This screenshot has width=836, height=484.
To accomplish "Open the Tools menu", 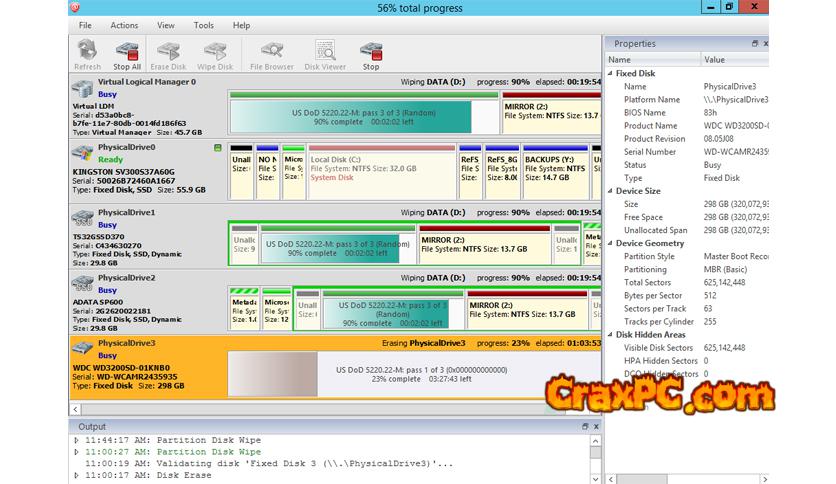I will (203, 25).
